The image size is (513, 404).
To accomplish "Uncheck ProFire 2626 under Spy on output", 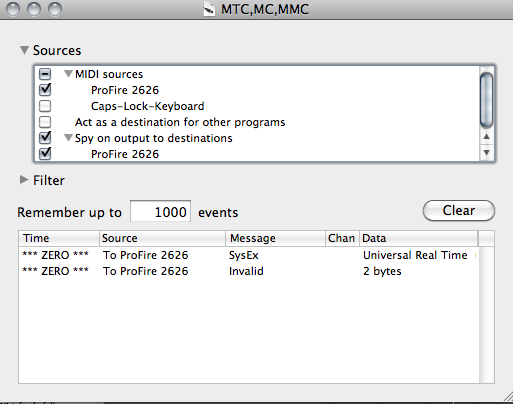I will pyautogui.click(x=45, y=153).
